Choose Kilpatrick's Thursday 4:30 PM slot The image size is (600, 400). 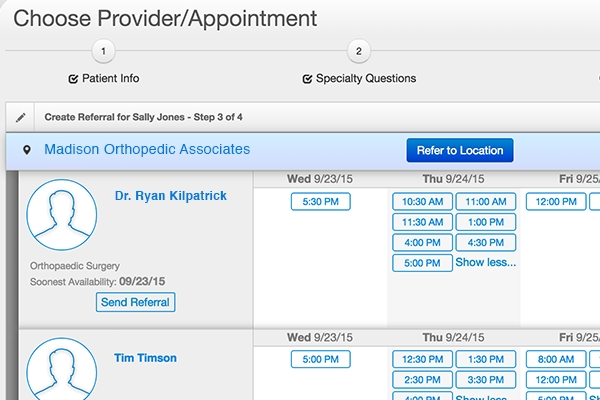pyautogui.click(x=486, y=243)
